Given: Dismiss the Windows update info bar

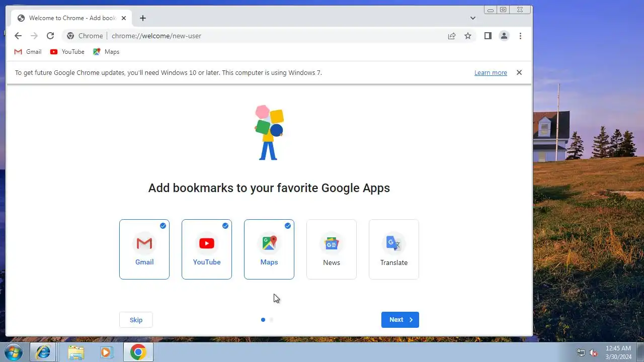Looking at the screenshot, I should [x=519, y=72].
